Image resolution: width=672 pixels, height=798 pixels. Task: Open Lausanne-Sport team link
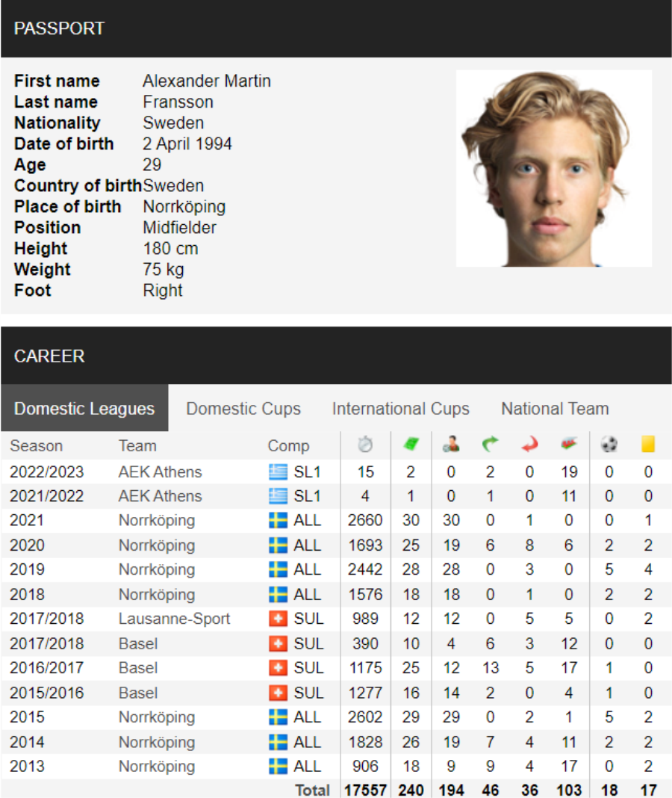tap(174, 619)
